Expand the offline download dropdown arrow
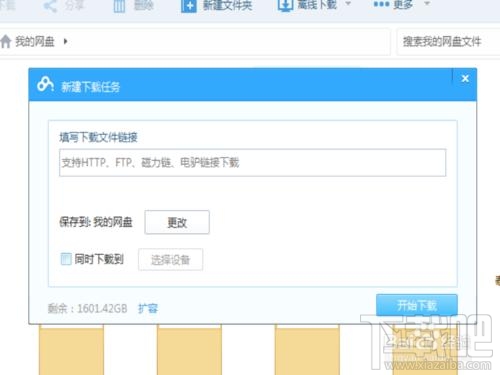This screenshot has height=375, width=500. click(x=348, y=4)
